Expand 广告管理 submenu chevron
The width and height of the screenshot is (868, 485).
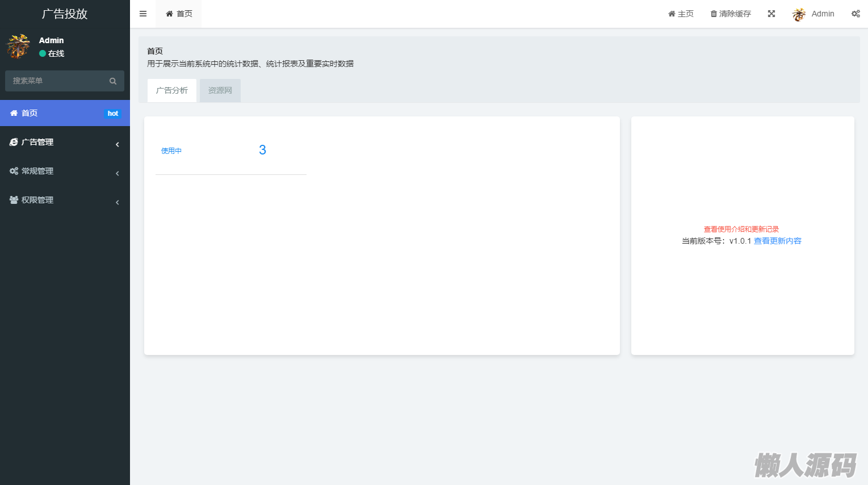coord(118,144)
